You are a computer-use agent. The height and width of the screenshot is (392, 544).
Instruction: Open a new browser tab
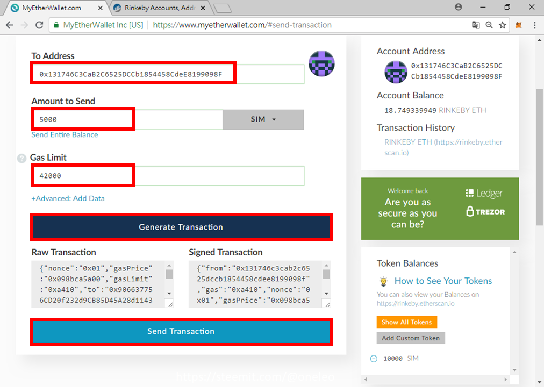click(223, 8)
